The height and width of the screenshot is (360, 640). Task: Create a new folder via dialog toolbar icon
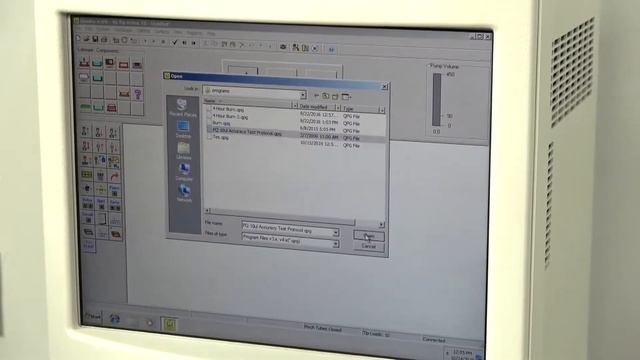coord(336,96)
